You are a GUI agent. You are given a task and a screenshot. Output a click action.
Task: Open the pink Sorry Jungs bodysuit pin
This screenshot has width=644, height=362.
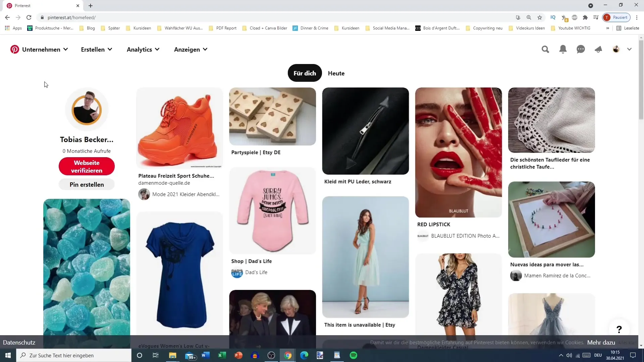(272, 210)
